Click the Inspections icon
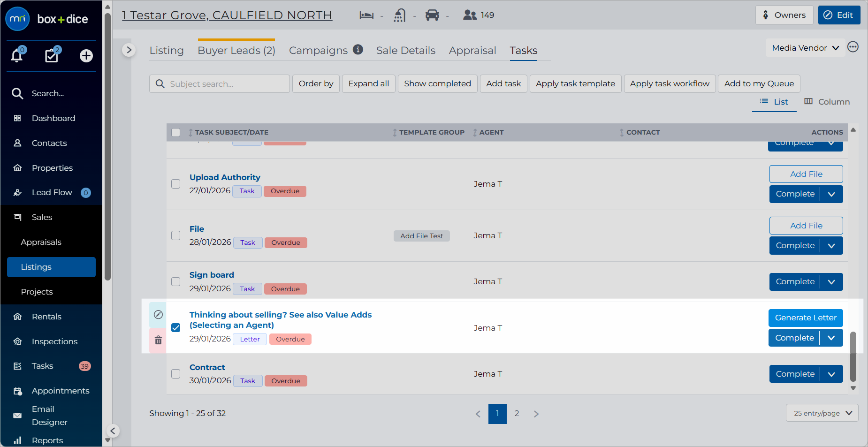Viewport: 868px width, 447px height. point(17,341)
